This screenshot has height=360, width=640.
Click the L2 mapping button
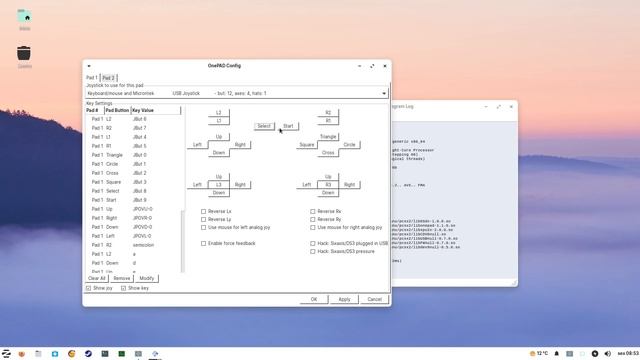pyautogui.click(x=219, y=113)
